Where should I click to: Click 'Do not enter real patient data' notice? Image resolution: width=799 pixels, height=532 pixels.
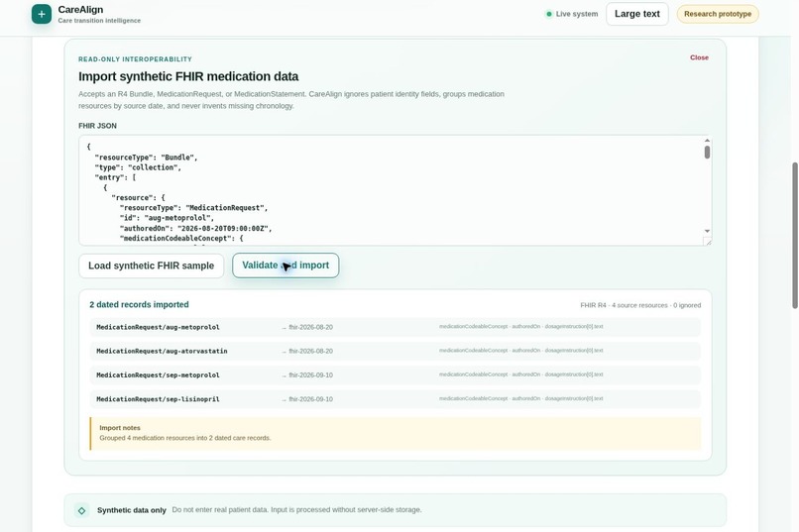pyautogui.click(x=296, y=509)
